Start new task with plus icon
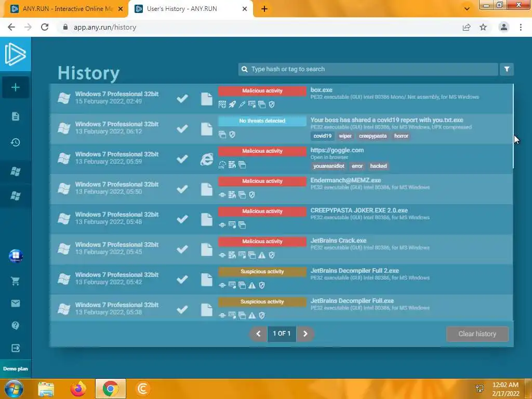Image resolution: width=532 pixels, height=399 pixels. tap(15, 87)
